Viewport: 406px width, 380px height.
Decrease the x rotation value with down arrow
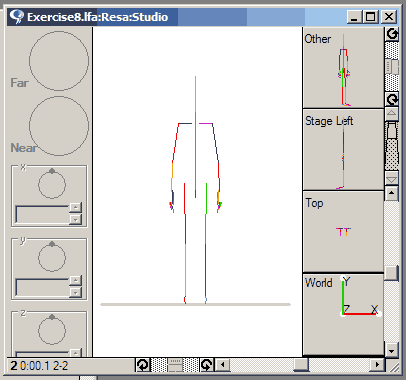[76, 219]
